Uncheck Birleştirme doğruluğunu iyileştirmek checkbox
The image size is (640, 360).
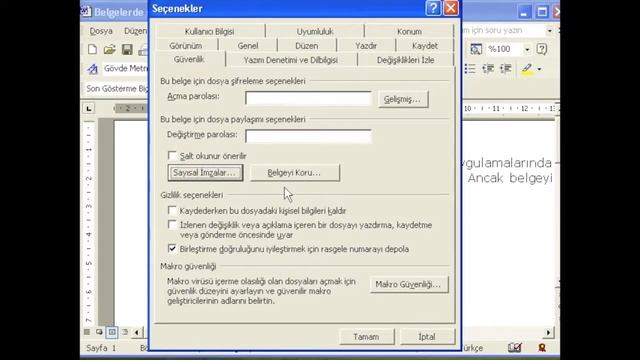pyautogui.click(x=172, y=249)
